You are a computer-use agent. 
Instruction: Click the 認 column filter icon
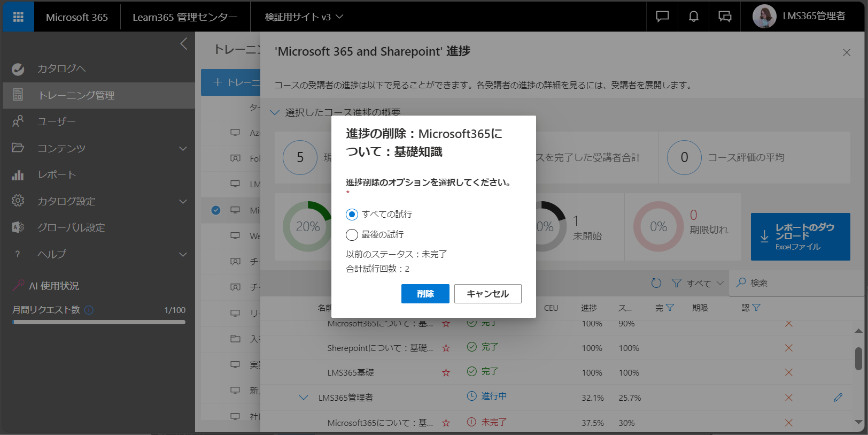[x=756, y=308]
